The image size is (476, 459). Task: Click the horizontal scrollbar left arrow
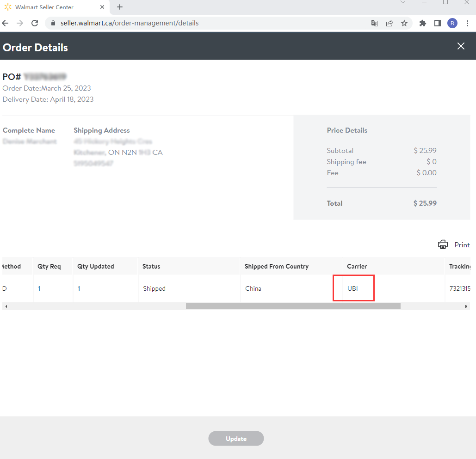(6, 306)
